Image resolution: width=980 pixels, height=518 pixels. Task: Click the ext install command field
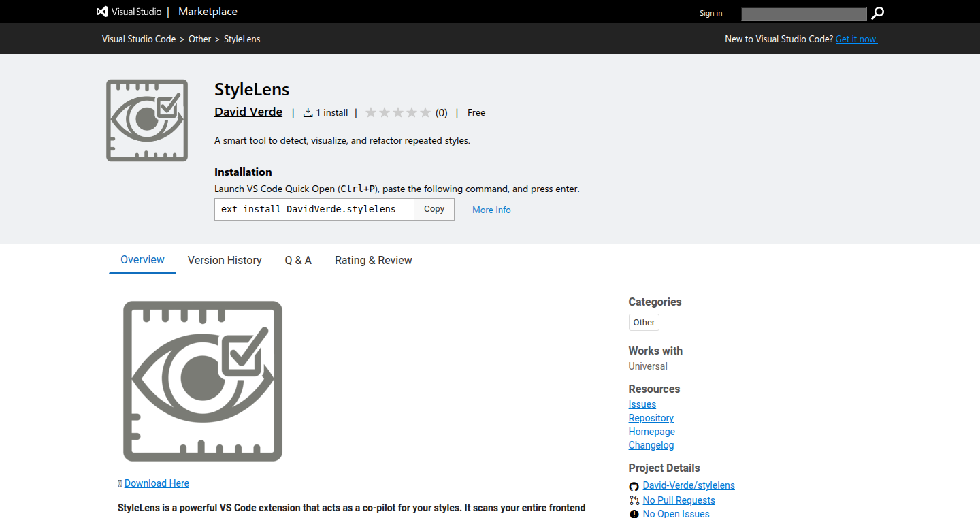(314, 209)
